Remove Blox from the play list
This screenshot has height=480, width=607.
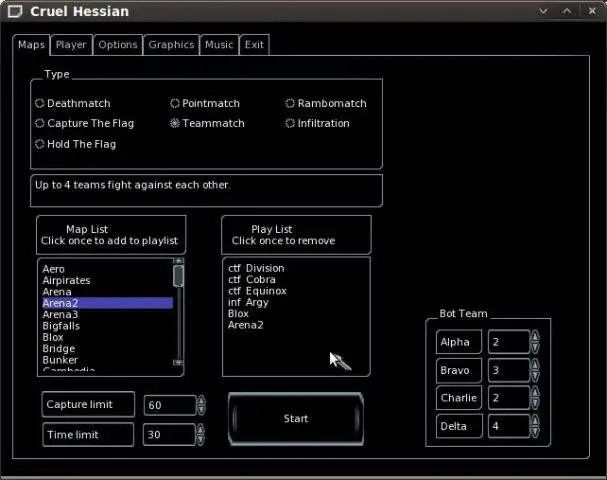point(238,314)
